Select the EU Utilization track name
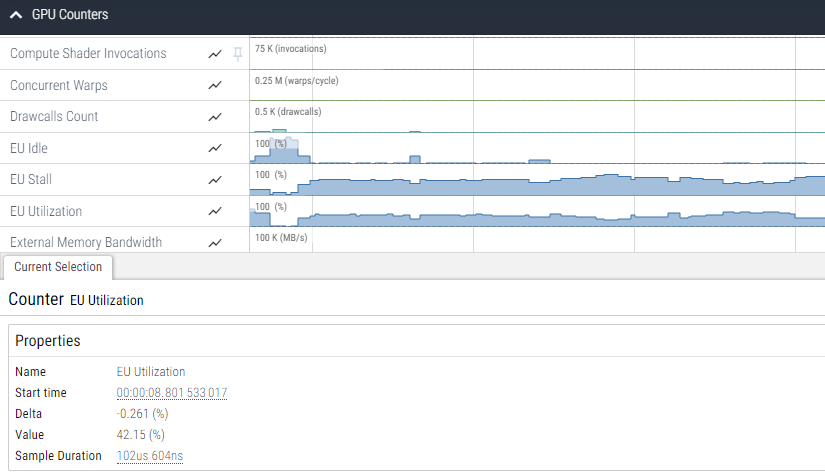This screenshot has width=825, height=473. tap(46, 211)
